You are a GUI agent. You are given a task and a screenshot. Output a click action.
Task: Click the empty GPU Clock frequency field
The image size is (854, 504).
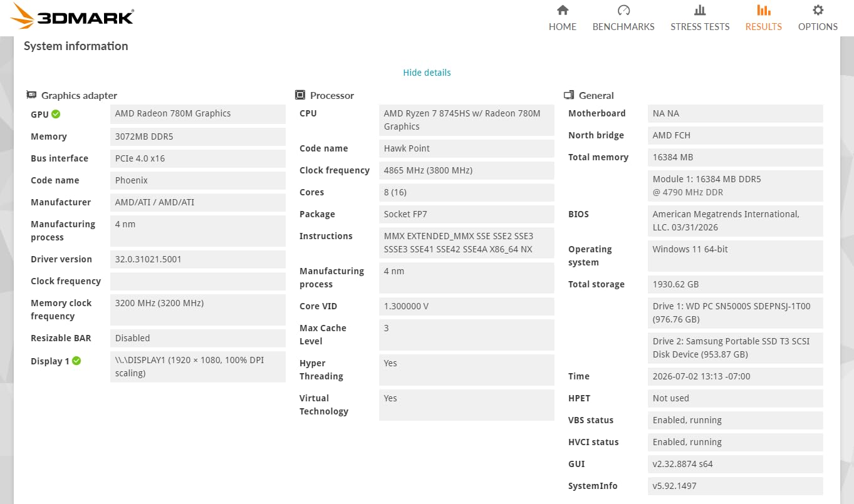198,281
